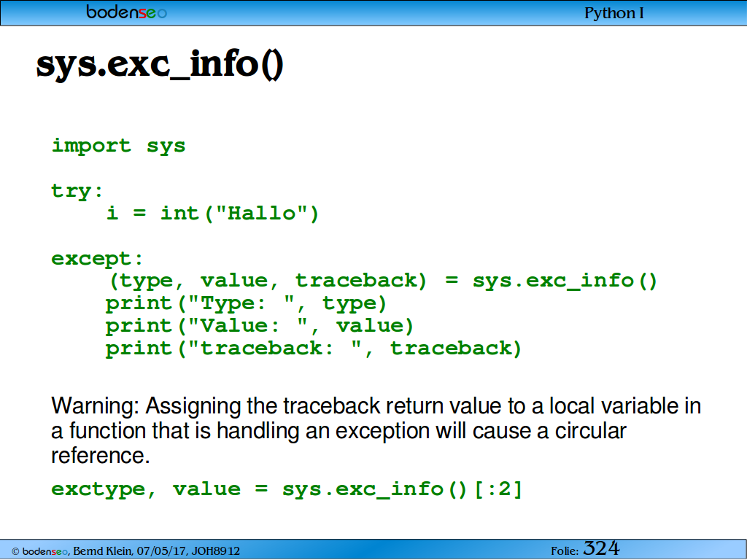The width and height of the screenshot is (747, 560).
Task: Click the bodenseo logo in header
Action: pyautogui.click(x=126, y=12)
